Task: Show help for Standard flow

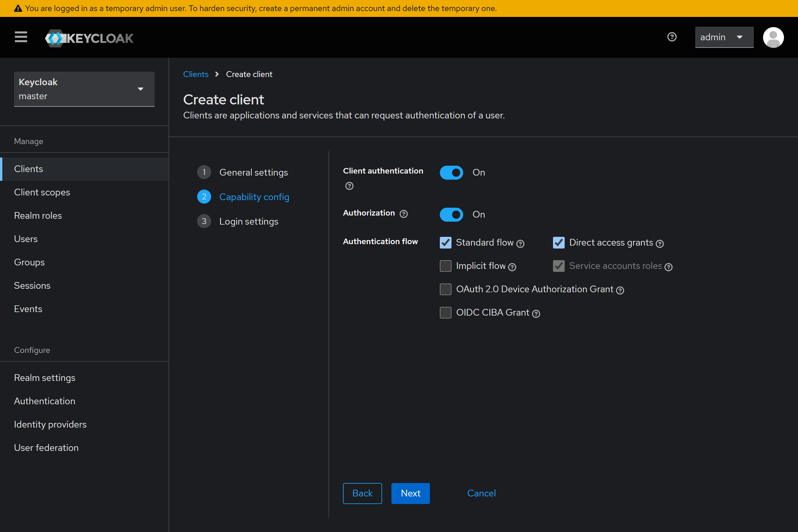Action: 520,244
